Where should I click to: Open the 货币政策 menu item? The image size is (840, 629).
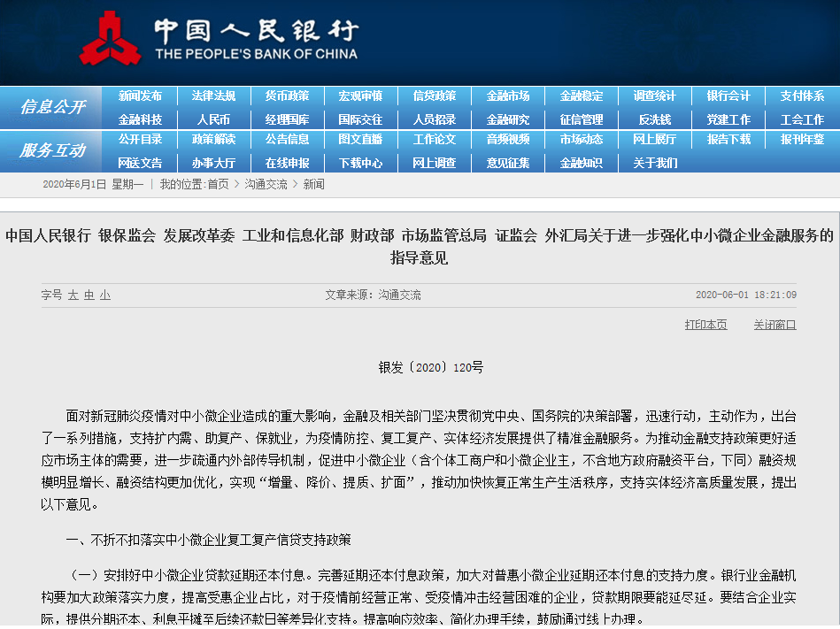pos(287,96)
